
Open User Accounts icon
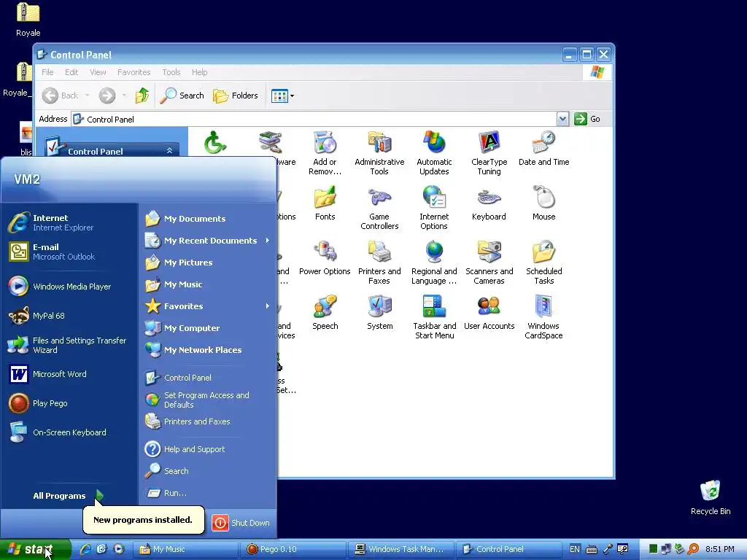coord(489,312)
